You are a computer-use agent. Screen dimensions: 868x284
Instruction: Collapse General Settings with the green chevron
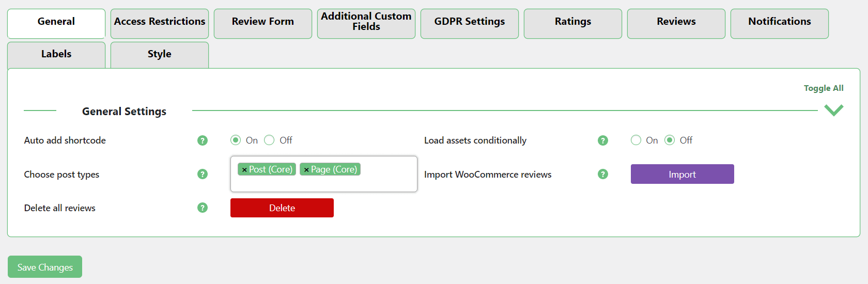833,110
